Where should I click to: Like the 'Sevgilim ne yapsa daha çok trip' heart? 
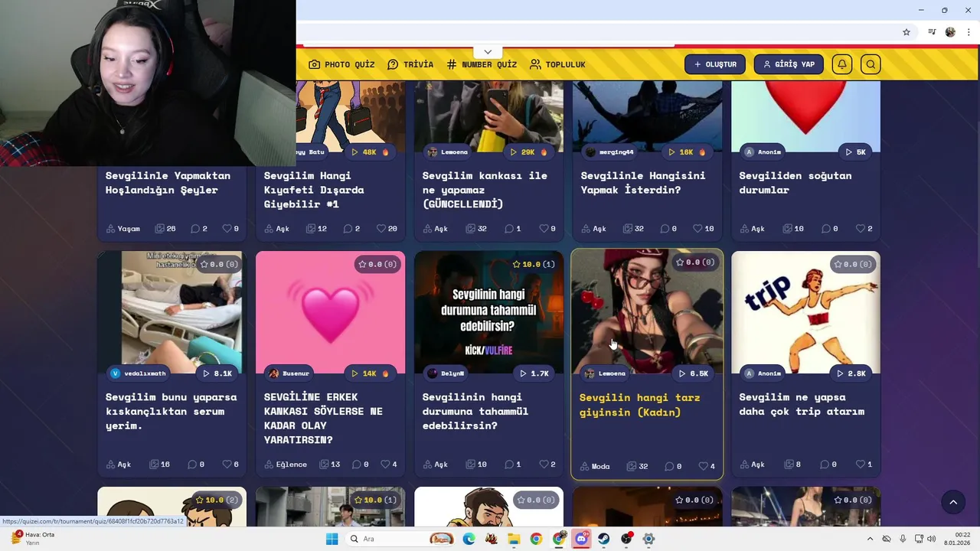pyautogui.click(x=860, y=464)
